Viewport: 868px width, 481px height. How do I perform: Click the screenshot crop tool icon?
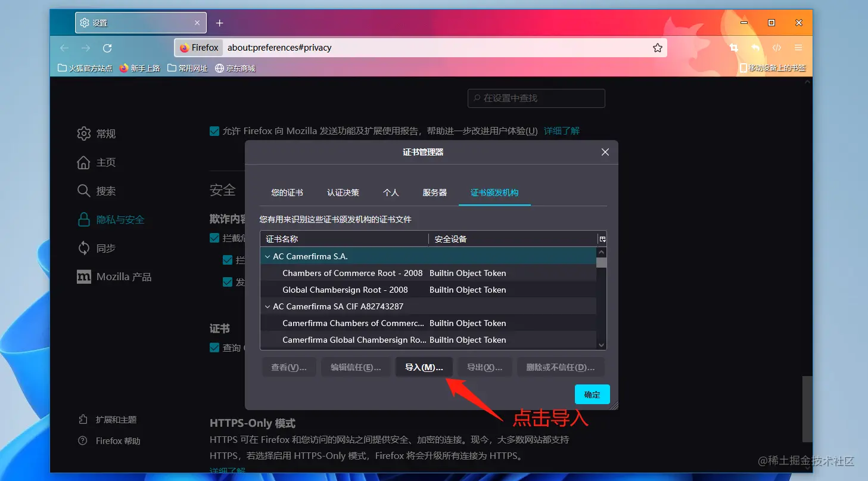734,48
